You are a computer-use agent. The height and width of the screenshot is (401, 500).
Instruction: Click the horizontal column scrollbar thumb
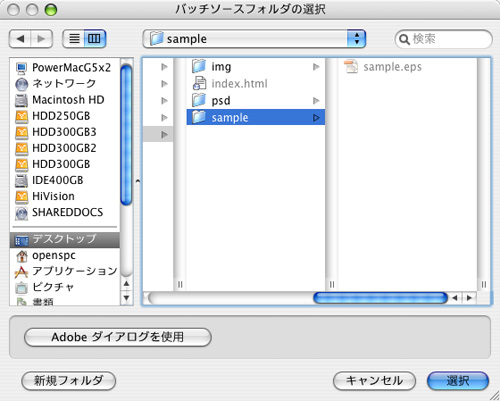point(380,298)
